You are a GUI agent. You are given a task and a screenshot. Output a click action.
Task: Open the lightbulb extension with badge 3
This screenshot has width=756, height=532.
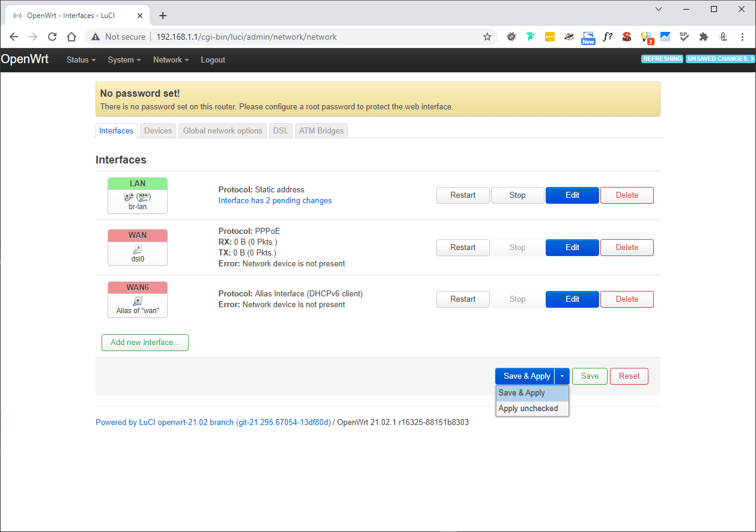647,38
